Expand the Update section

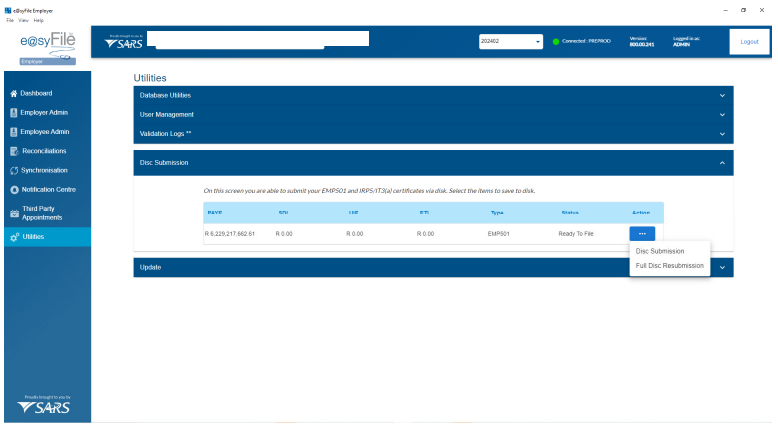pos(722,268)
